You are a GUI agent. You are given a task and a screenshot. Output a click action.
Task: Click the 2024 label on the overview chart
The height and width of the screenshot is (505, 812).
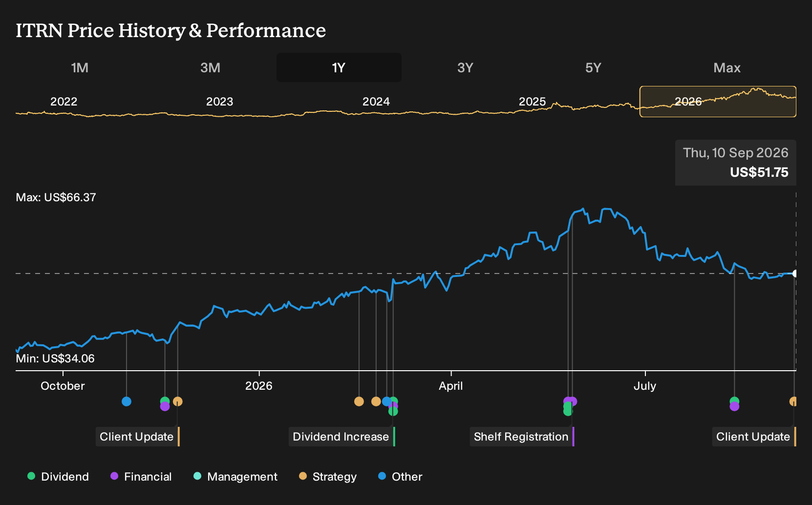pos(376,102)
